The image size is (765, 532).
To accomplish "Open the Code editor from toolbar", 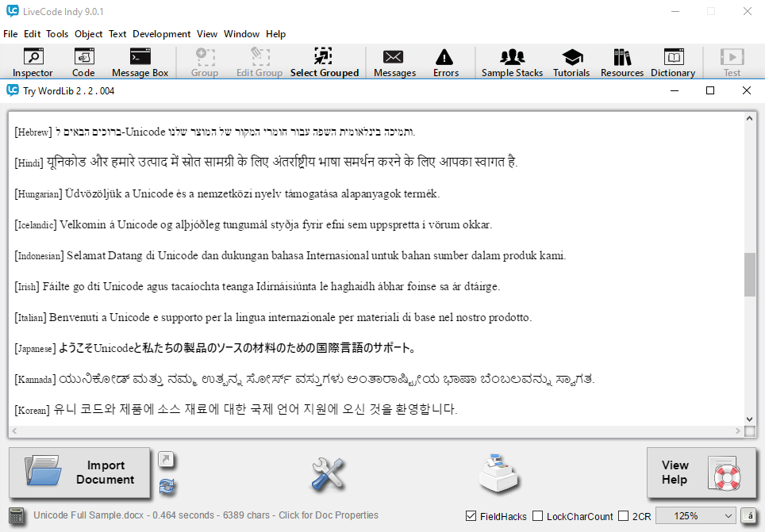I will pyautogui.click(x=83, y=63).
